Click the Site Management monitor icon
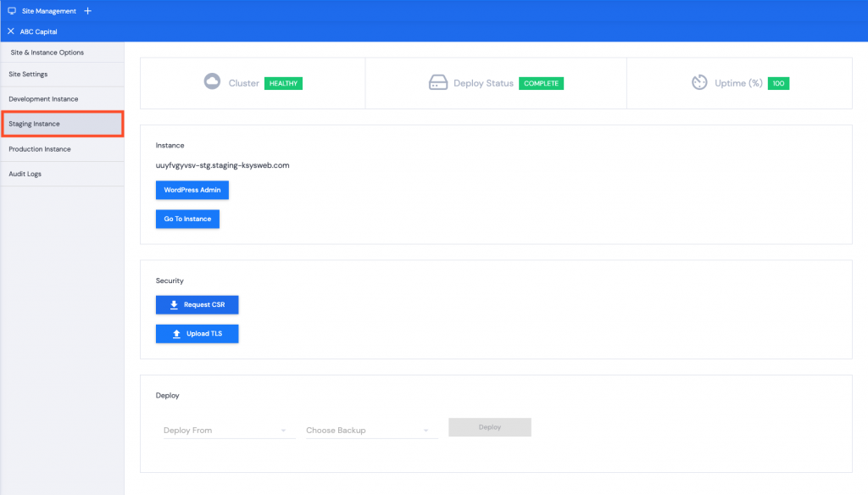 click(12, 10)
